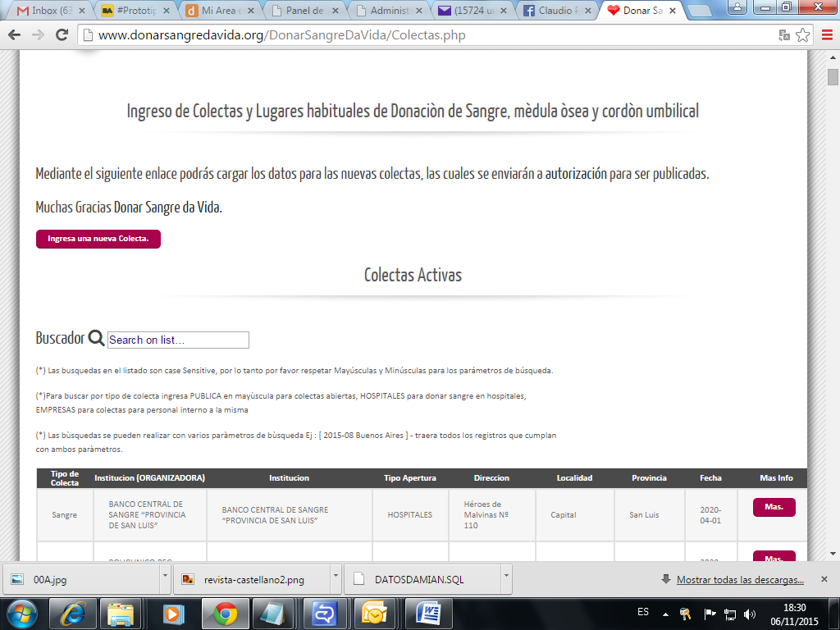Screen dimensions: 840x630
Task: Show hidden system tray icons
Action: point(665,614)
